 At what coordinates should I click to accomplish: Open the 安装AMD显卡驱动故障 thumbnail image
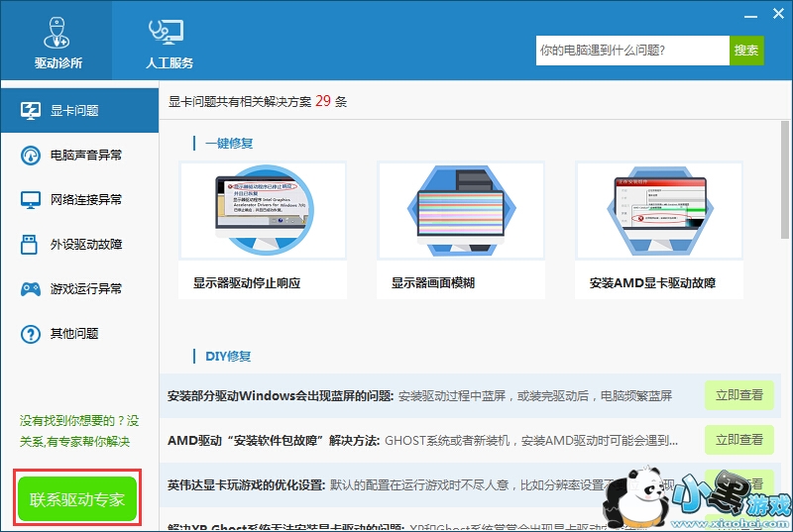[x=659, y=210]
